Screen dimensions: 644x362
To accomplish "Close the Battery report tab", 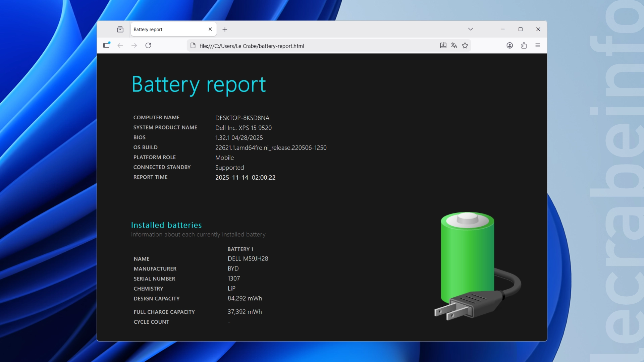I will coord(210,29).
